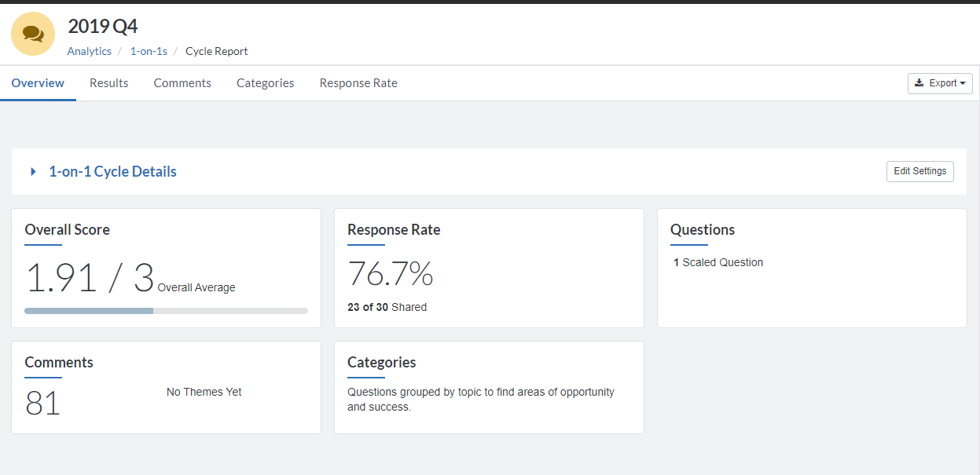
Task: Click the No Themes Yet text
Action: tap(204, 392)
